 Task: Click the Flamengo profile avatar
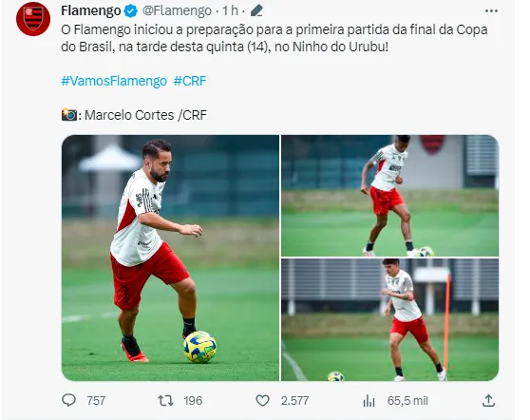(x=33, y=19)
